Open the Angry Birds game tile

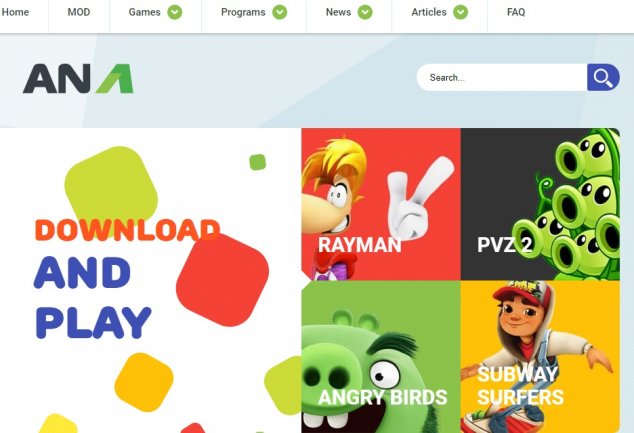(x=381, y=357)
